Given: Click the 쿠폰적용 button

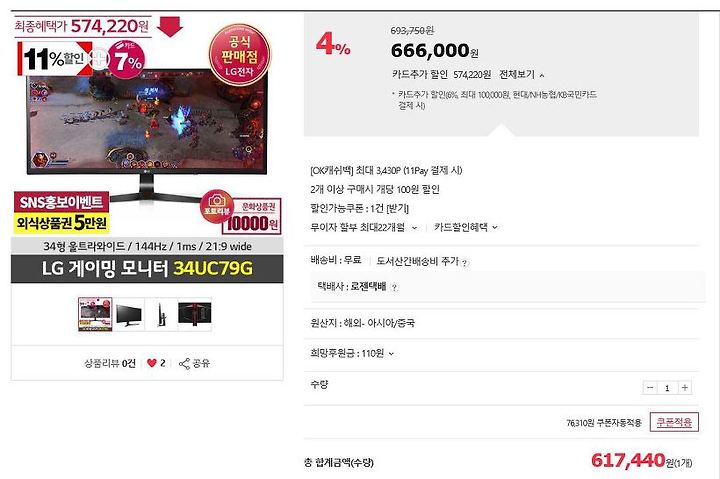Looking at the screenshot, I should pyautogui.click(x=674, y=422).
